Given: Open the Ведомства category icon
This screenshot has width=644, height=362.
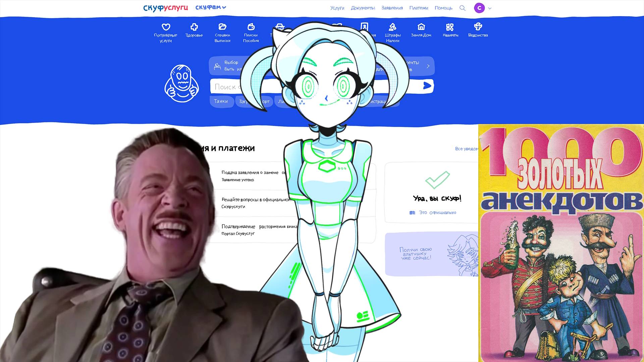Looking at the screenshot, I should [478, 26].
